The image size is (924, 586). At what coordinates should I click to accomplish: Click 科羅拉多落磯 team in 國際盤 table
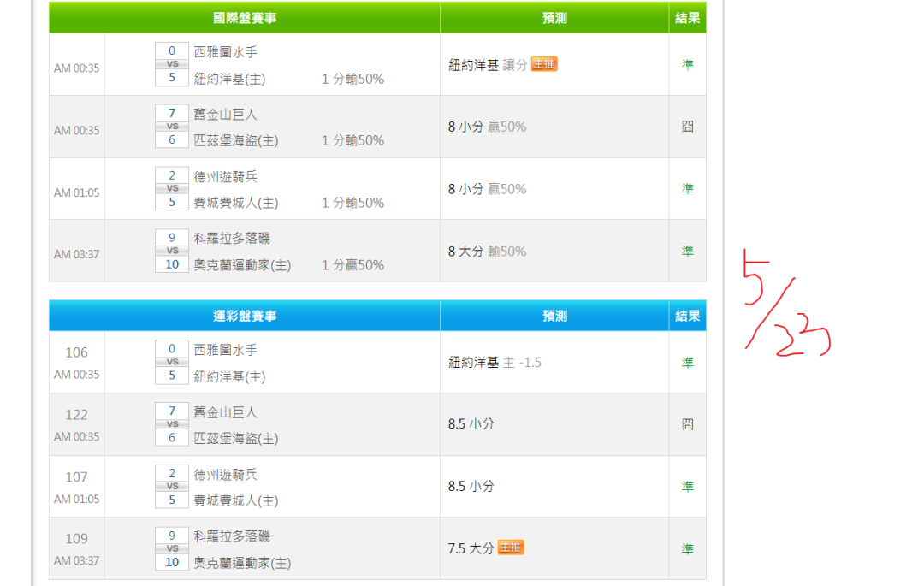click(232, 238)
